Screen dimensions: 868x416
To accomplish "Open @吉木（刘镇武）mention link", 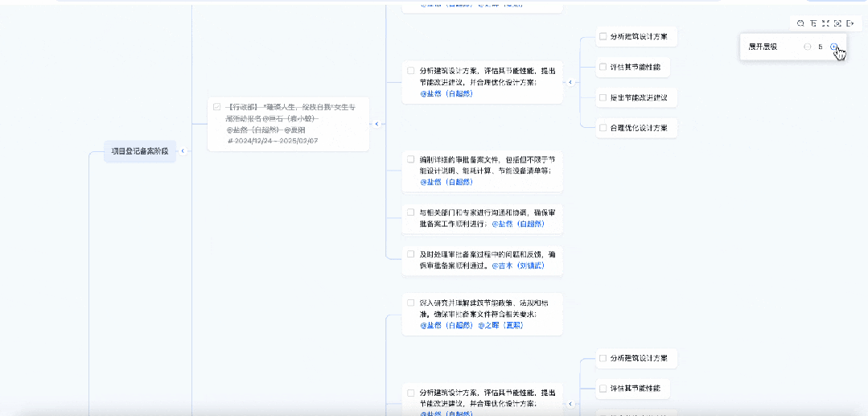I will pyautogui.click(x=518, y=266).
